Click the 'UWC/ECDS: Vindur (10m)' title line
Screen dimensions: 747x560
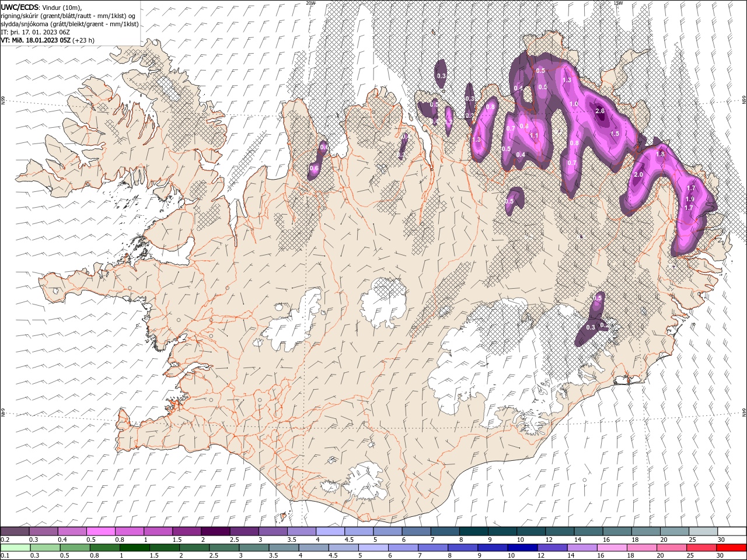pyautogui.click(x=41, y=7)
